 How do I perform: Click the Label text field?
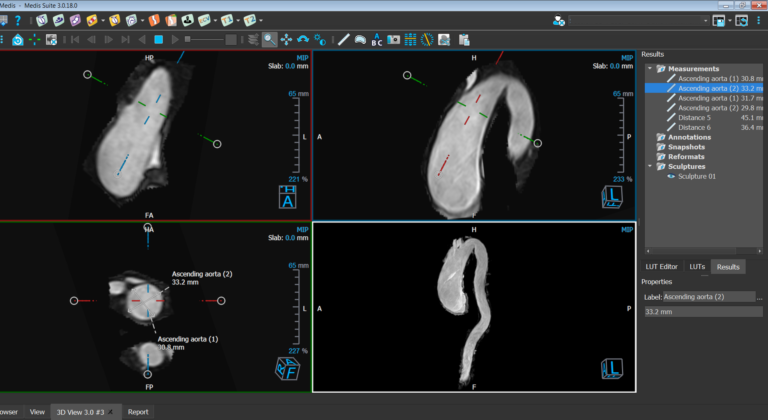(x=711, y=297)
